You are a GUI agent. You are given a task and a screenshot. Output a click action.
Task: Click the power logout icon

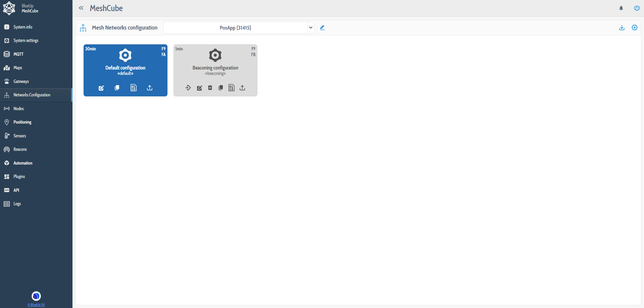[x=637, y=8]
